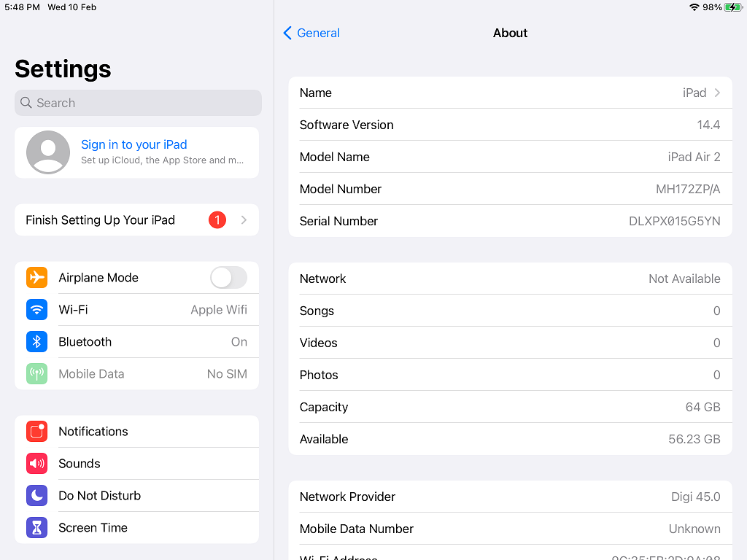Tap the Settings heading
747x560 pixels.
tap(63, 69)
